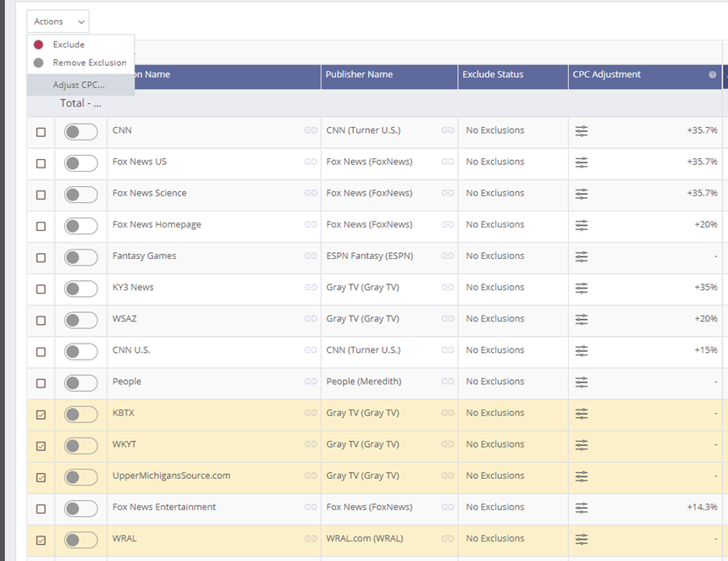Toggle the switch for Fox News Homepage
The width and height of the screenshot is (728, 561).
tap(81, 226)
